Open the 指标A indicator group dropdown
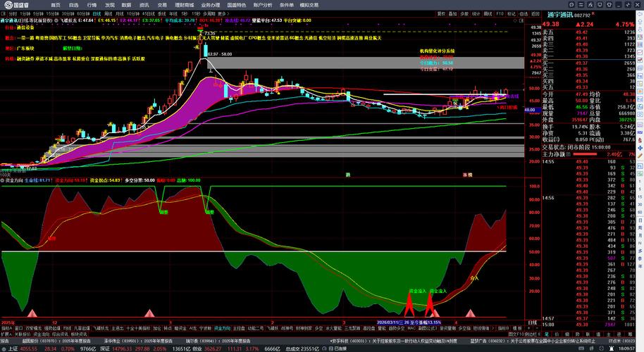Viewport: 644px width, 352px height. (6, 328)
